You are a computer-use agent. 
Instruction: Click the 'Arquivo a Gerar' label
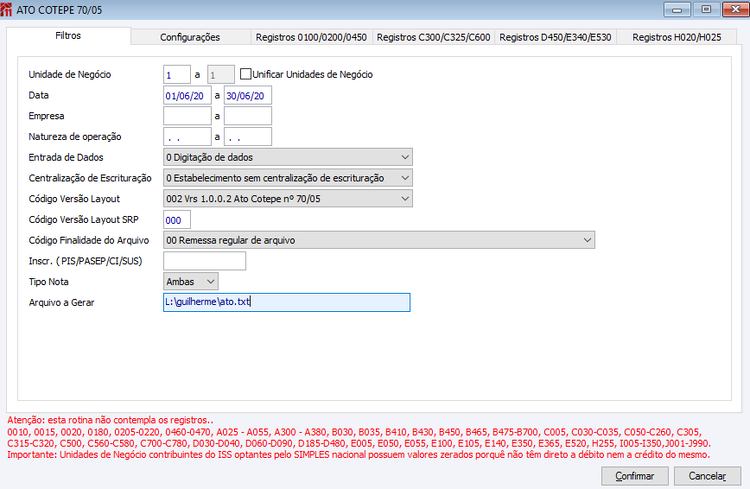click(x=61, y=302)
